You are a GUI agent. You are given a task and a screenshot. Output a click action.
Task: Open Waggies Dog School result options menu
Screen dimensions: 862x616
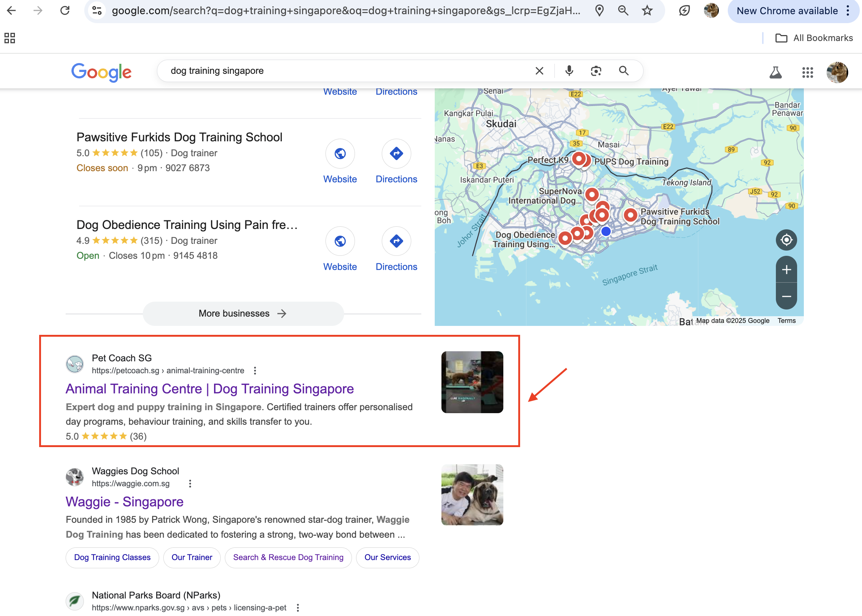[x=190, y=484]
